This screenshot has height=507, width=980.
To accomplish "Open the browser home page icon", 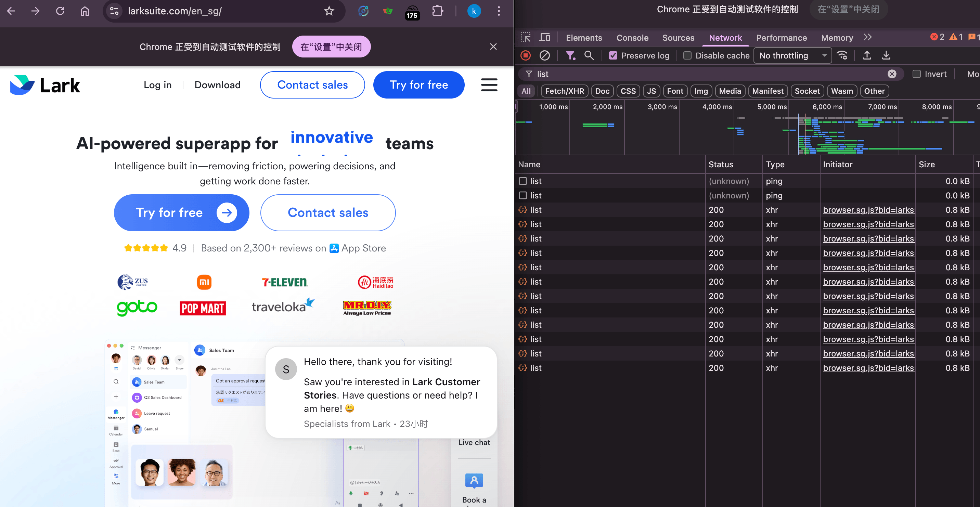I will (x=85, y=11).
